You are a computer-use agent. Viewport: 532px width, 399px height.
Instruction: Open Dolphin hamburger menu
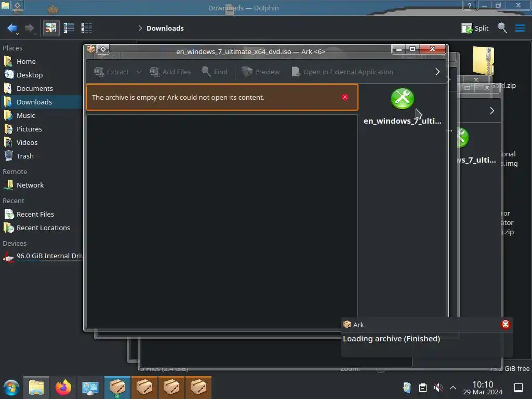point(520,28)
